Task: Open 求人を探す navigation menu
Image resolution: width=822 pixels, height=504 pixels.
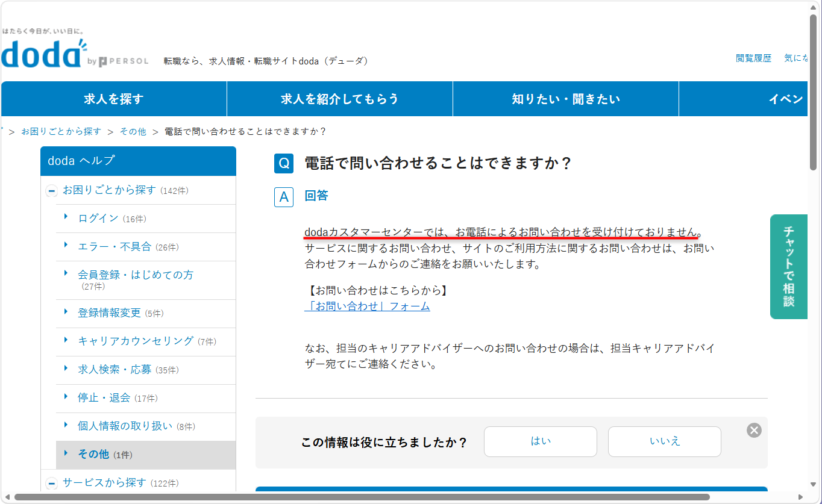Action: click(x=114, y=99)
